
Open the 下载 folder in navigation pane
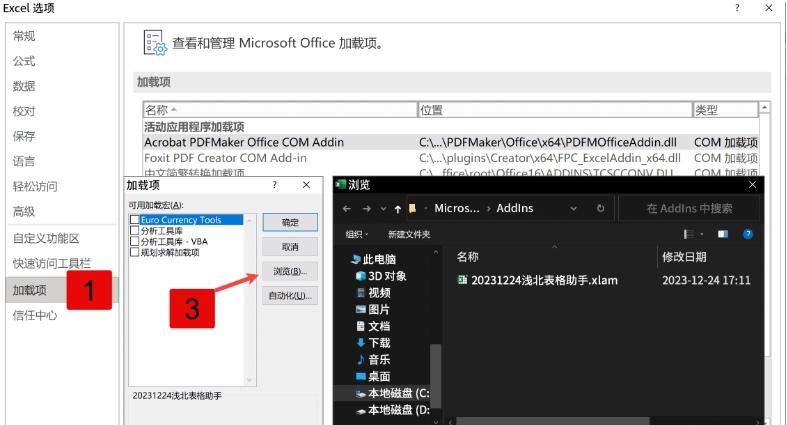(x=373, y=343)
